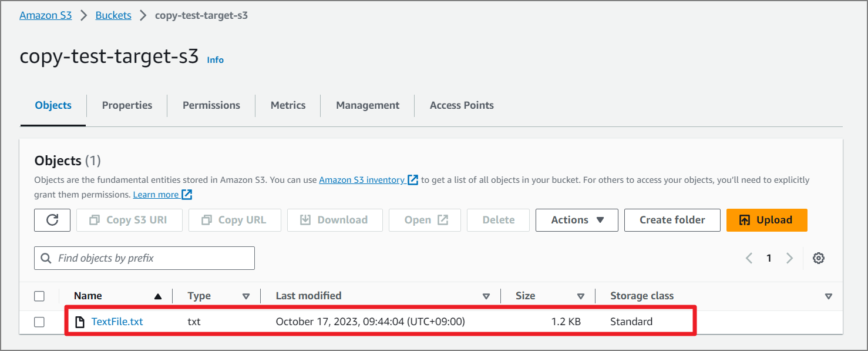Open the Actions dropdown menu
This screenshot has width=868, height=351.
point(577,220)
